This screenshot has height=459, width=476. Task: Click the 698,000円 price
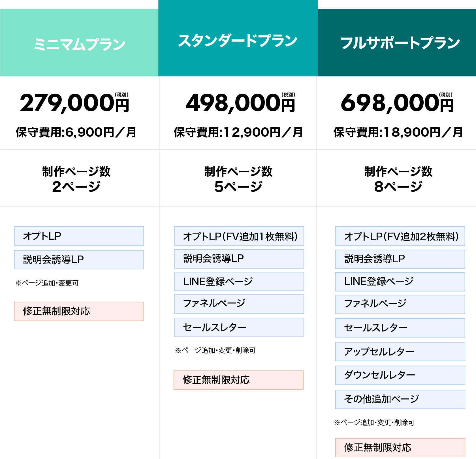click(x=397, y=103)
